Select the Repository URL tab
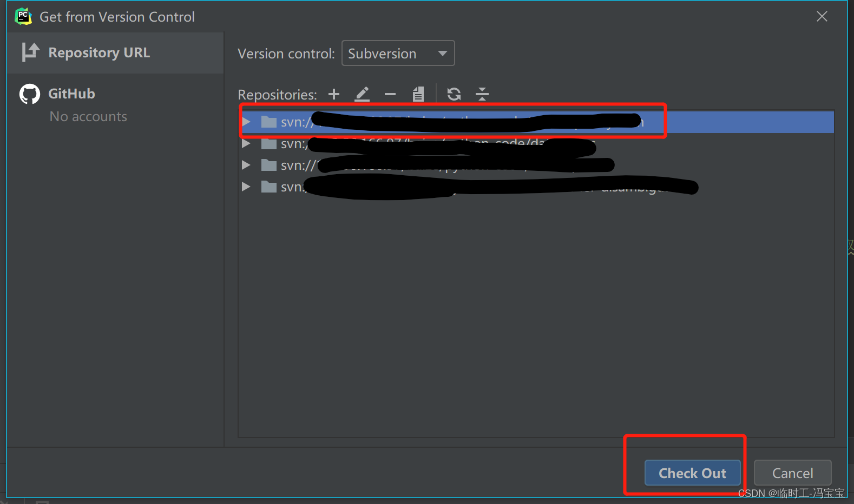Screen dimensions: 854x504 point(115,53)
